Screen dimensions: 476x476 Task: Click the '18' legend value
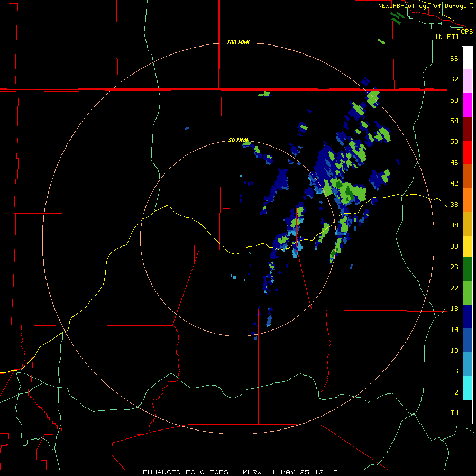tap(454, 309)
